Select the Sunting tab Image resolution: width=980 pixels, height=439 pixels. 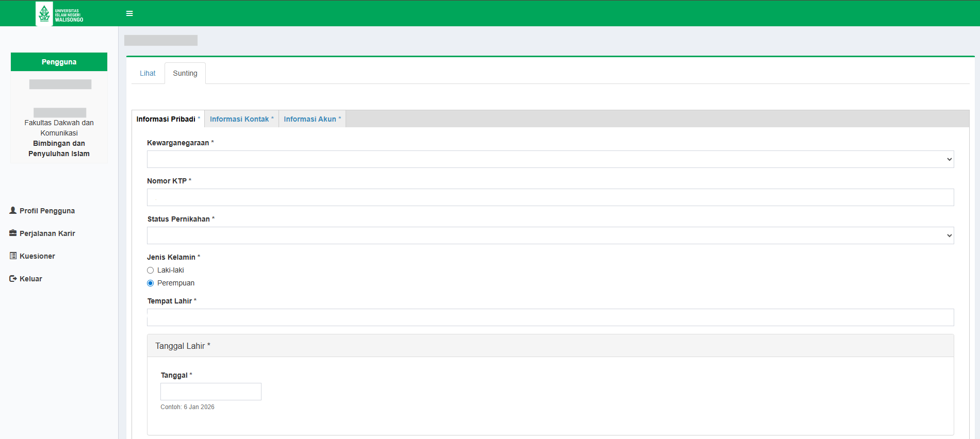point(185,73)
